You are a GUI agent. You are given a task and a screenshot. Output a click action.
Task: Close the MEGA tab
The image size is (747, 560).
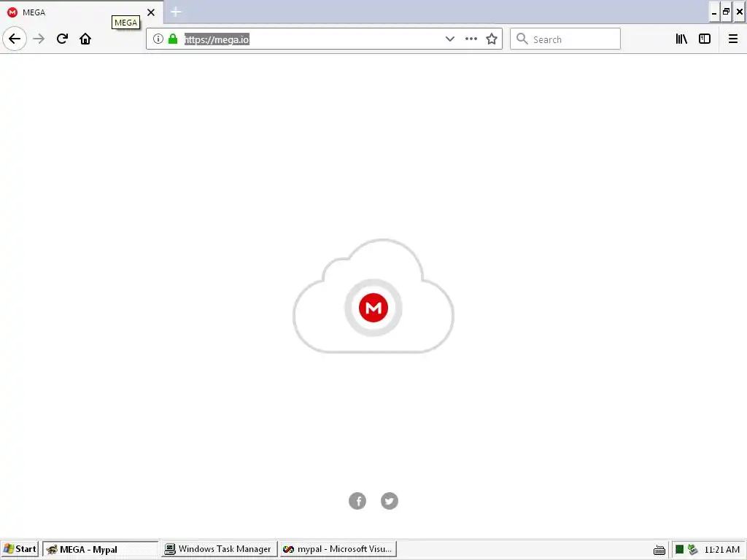tap(150, 12)
